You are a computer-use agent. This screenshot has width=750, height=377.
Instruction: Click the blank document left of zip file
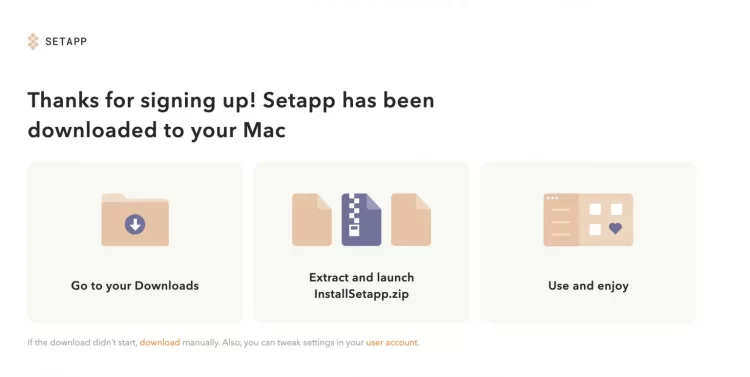(312, 220)
